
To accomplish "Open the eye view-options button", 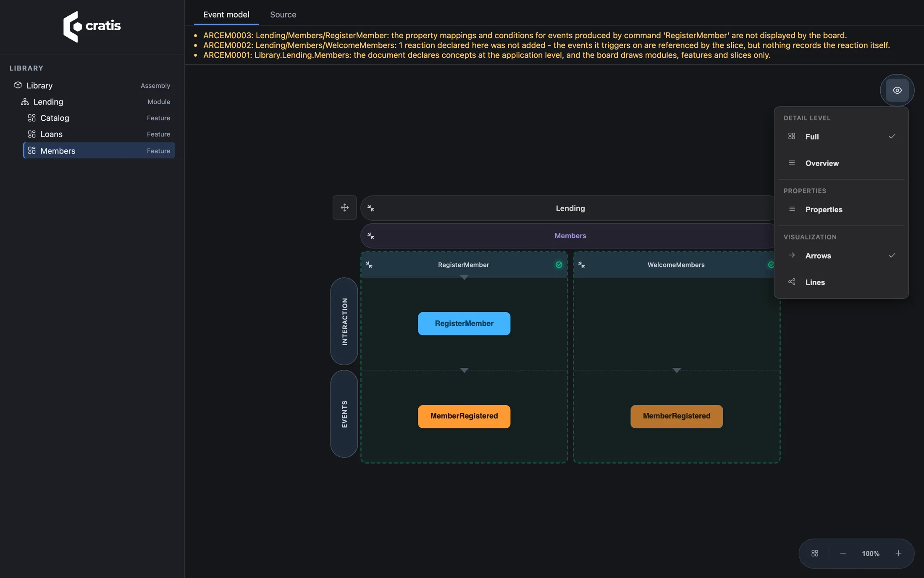I will pyautogui.click(x=897, y=90).
